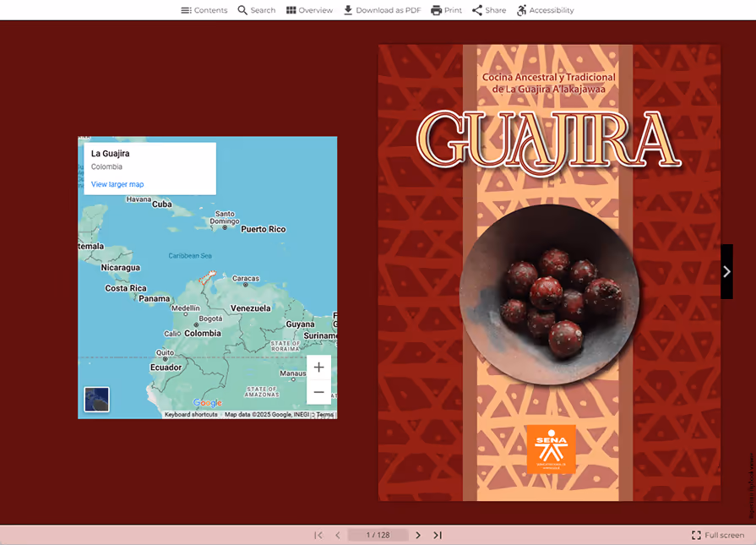Click the La Guajira region marker on map
756x545 pixels.
[208, 277]
